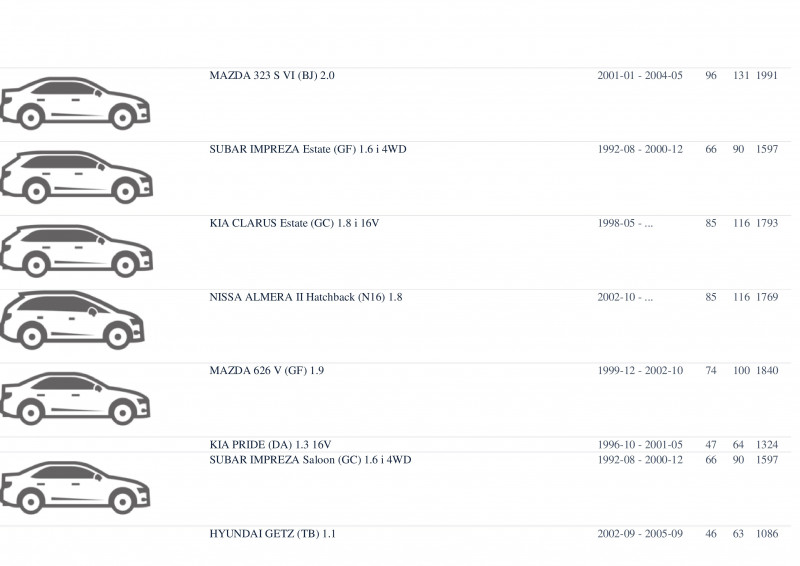Open KIA PRIDE (DA) 1.3 16V entry
This screenshot has width=800, height=566.
[x=270, y=445]
